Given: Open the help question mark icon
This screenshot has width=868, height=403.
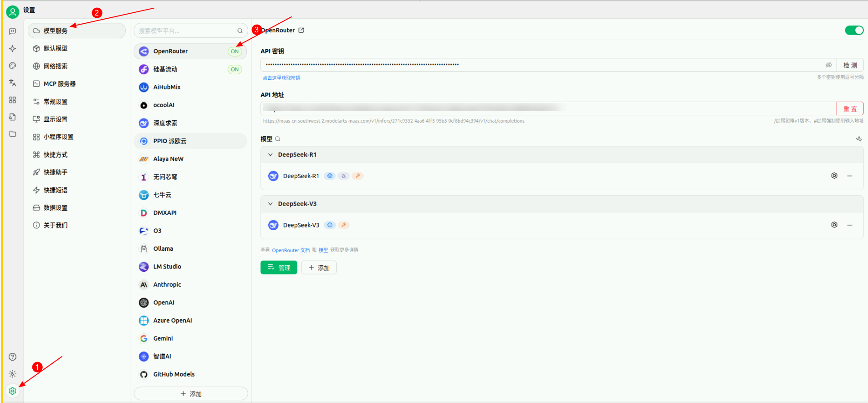Looking at the screenshot, I should (x=13, y=356).
